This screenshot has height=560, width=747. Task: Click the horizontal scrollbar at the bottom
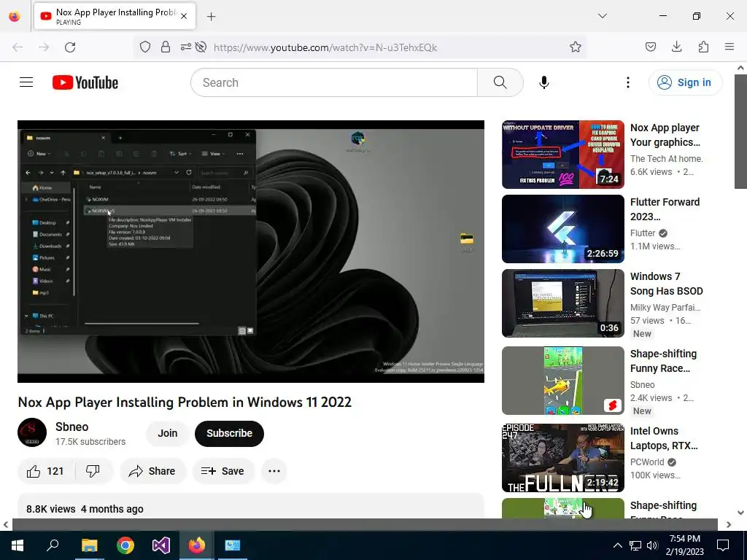coord(365,524)
